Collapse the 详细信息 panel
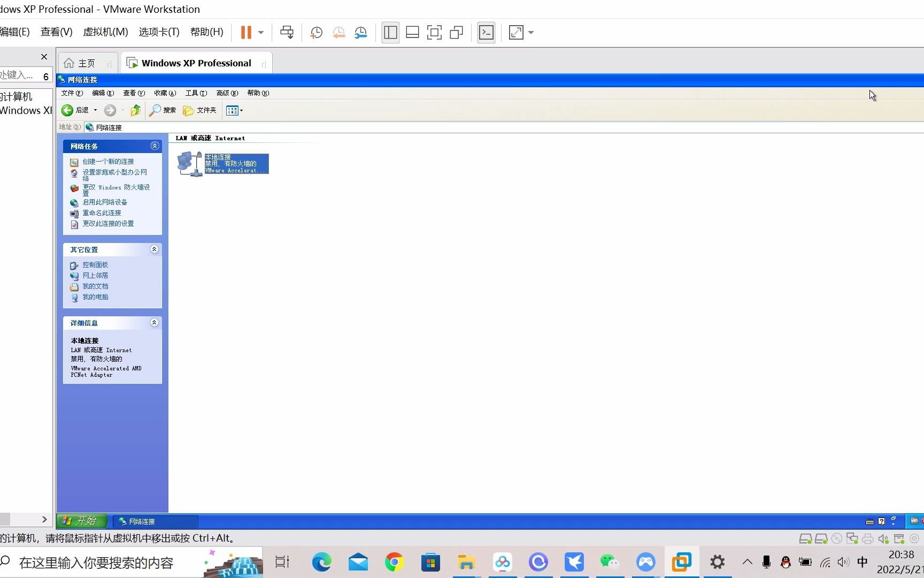 tap(155, 322)
